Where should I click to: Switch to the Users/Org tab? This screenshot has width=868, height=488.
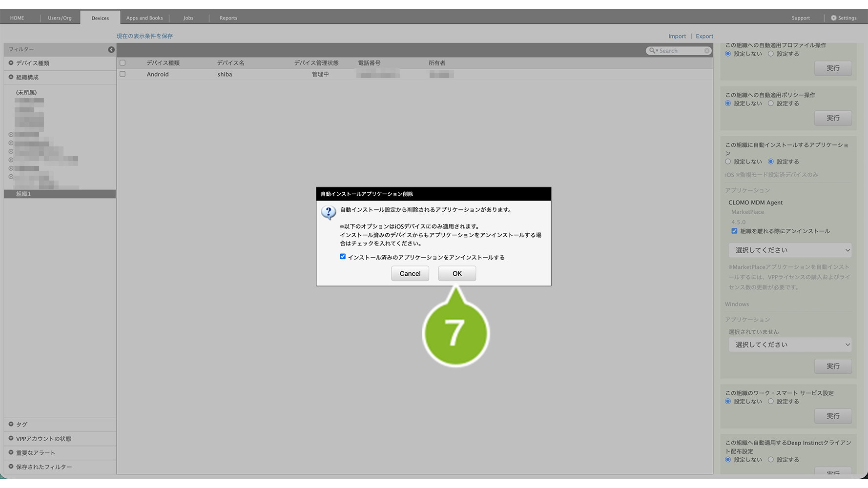tap(60, 18)
